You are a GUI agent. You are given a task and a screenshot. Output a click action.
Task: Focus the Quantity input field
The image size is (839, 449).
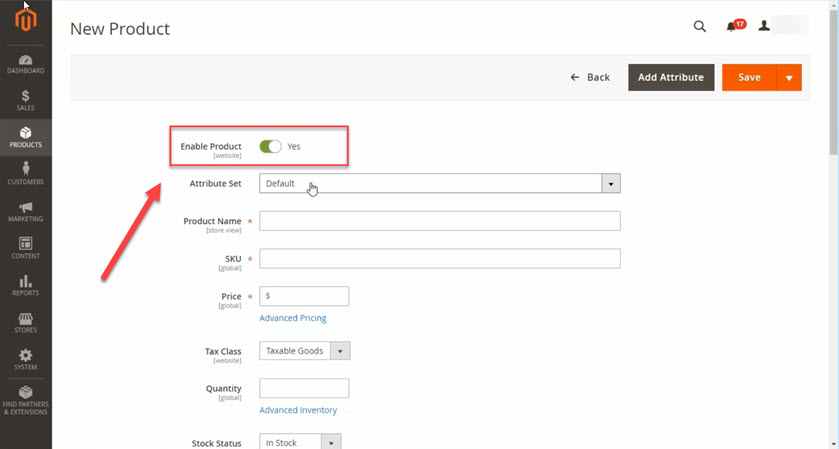[304, 388]
